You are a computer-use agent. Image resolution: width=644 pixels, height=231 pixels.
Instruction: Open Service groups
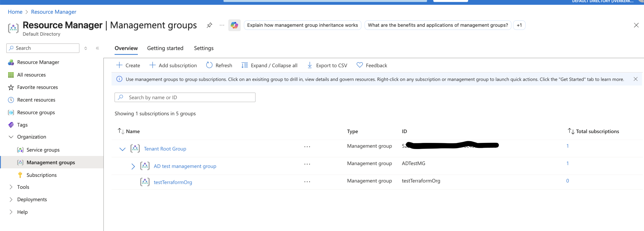coord(43,150)
